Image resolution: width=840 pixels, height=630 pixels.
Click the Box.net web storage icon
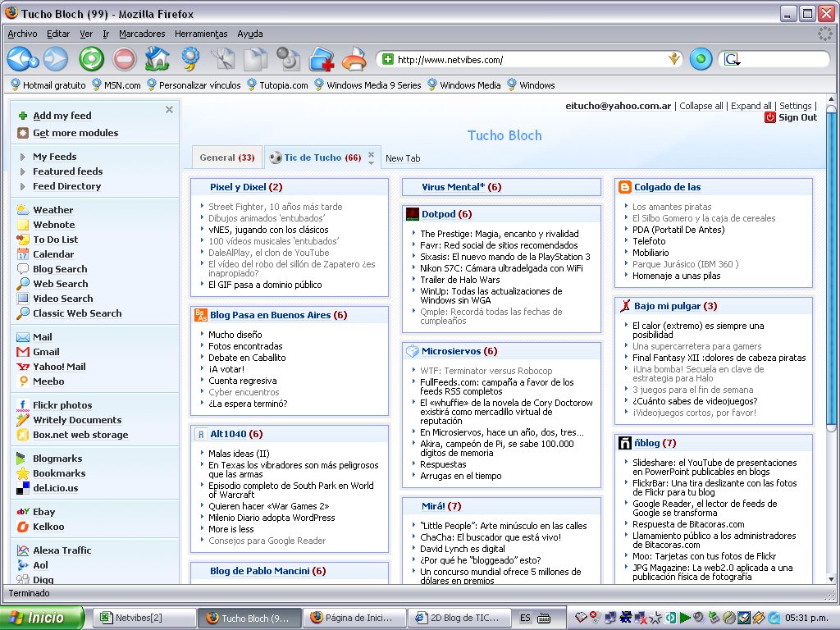coord(22,435)
